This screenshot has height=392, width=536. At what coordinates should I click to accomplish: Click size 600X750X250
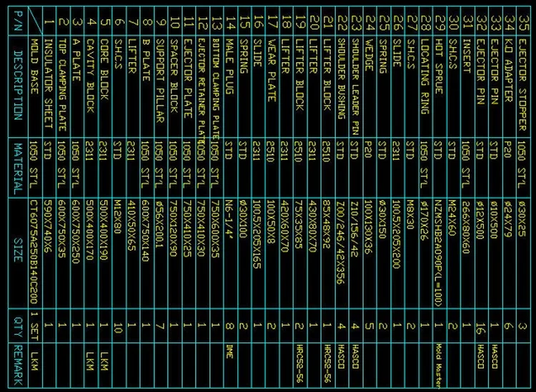(76, 232)
